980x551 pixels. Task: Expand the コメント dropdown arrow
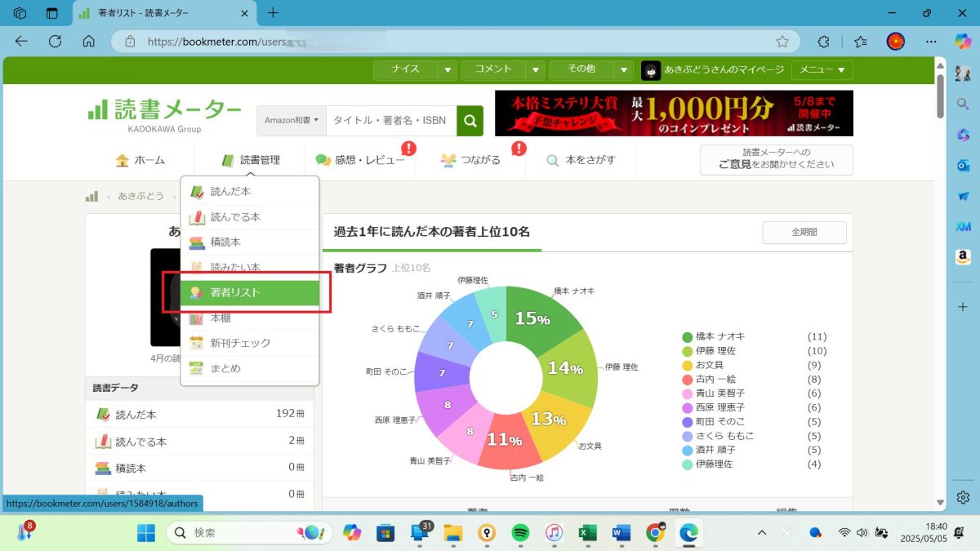pos(535,70)
